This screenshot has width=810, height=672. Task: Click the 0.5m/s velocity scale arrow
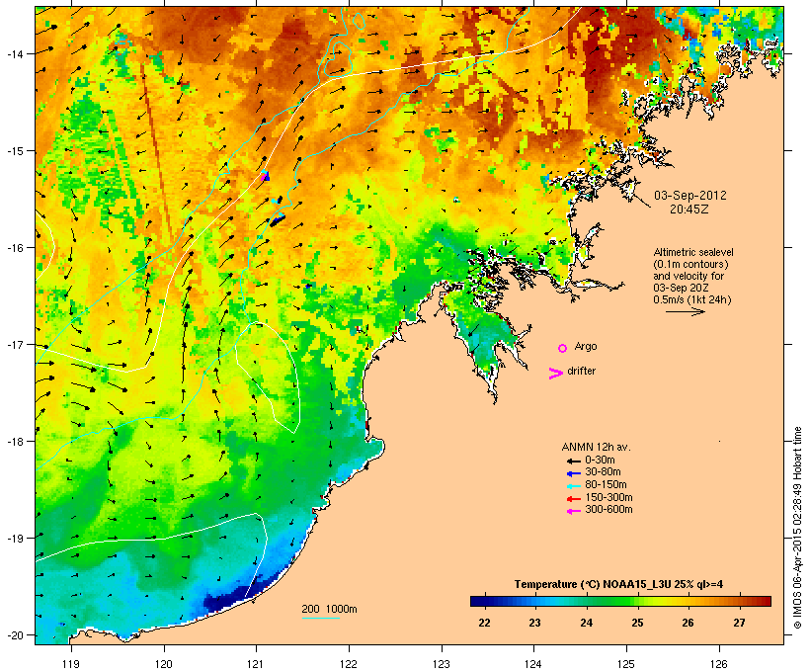pos(685,311)
